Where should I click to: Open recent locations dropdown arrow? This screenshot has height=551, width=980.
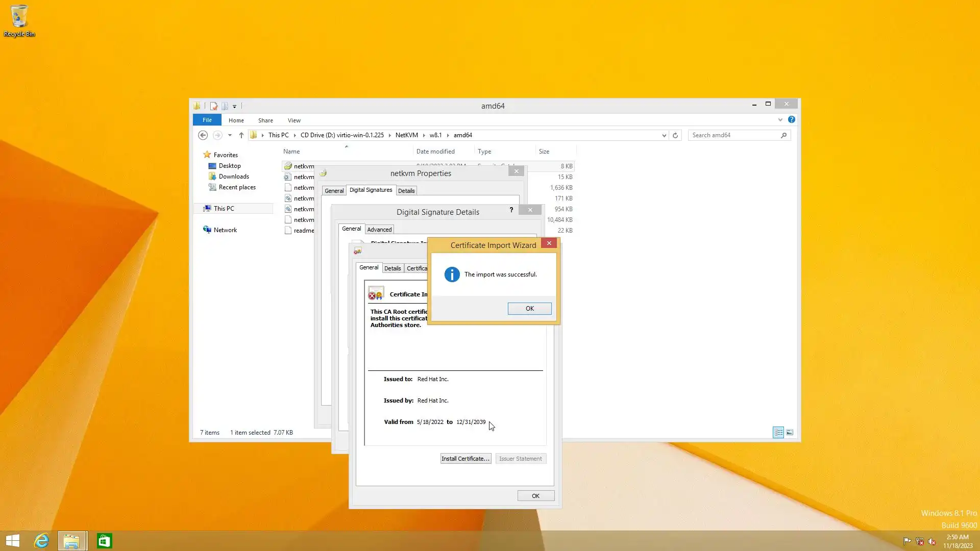[x=230, y=135]
